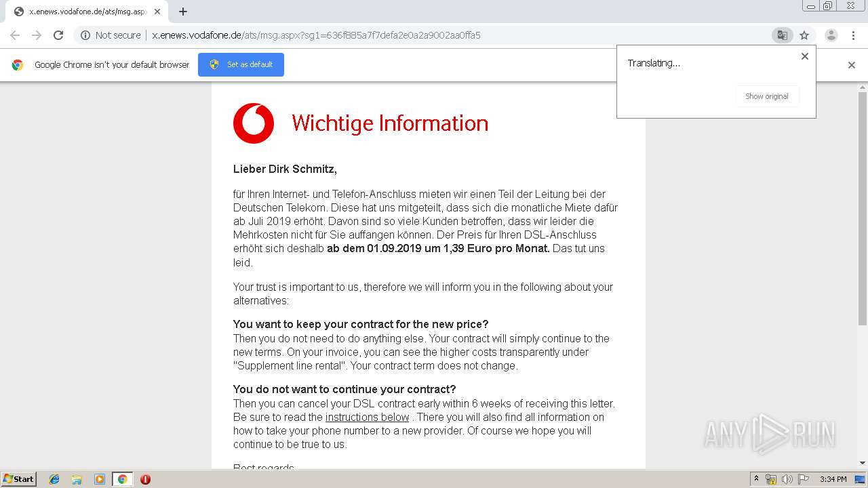Image resolution: width=868 pixels, height=488 pixels.
Task: Open the Chrome profile avatar
Action: tap(831, 35)
